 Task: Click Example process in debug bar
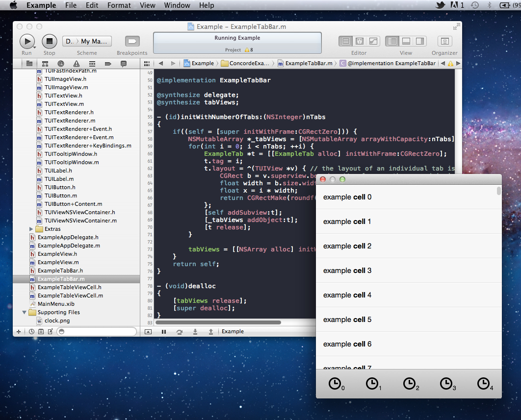233,331
